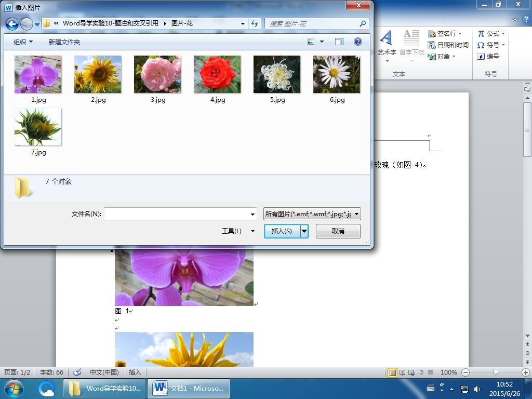This screenshot has width=532, height=399.
Task: Switch to web layout view icon
Action: [x=411, y=373]
